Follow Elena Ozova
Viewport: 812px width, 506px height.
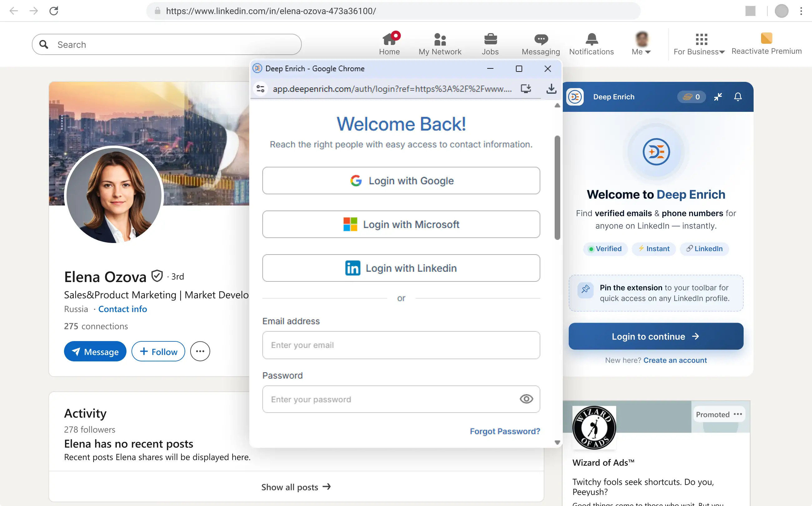point(158,351)
